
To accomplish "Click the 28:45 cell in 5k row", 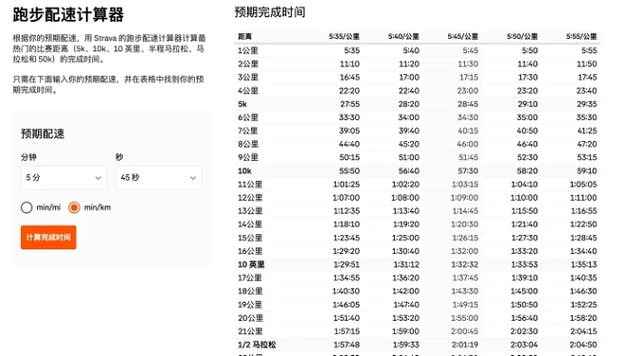I will coord(468,104).
